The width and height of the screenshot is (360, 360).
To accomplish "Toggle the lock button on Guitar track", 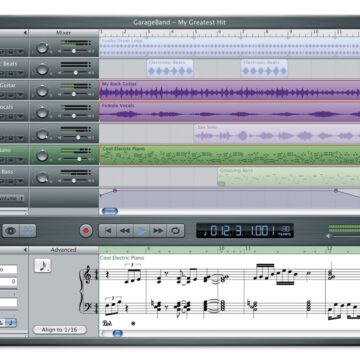I will [x=12, y=95].
